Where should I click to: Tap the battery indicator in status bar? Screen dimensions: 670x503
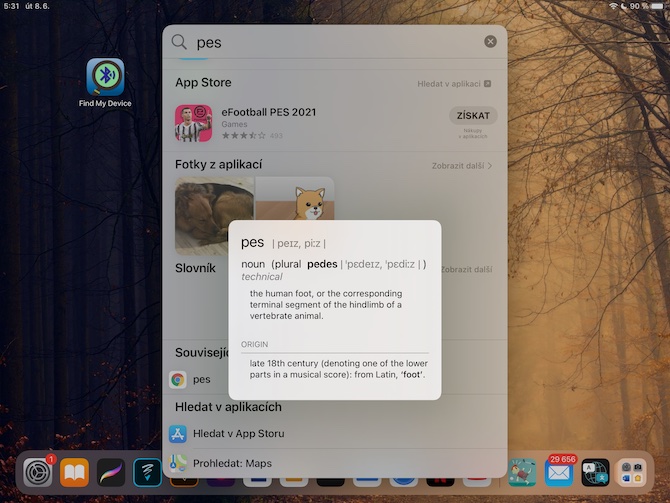tap(658, 6)
